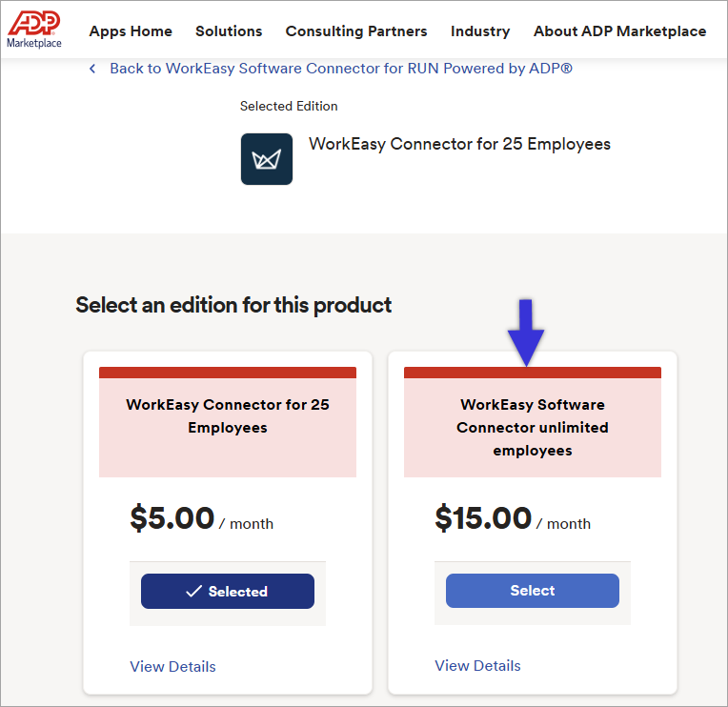The height and width of the screenshot is (707, 728).
Task: Click the blue downward arrow annotation
Action: point(526,333)
